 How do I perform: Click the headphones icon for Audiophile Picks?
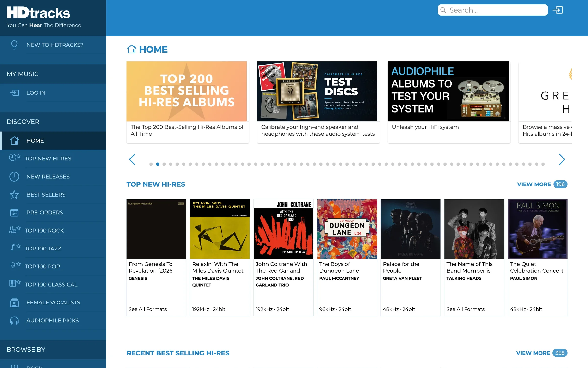(x=14, y=320)
